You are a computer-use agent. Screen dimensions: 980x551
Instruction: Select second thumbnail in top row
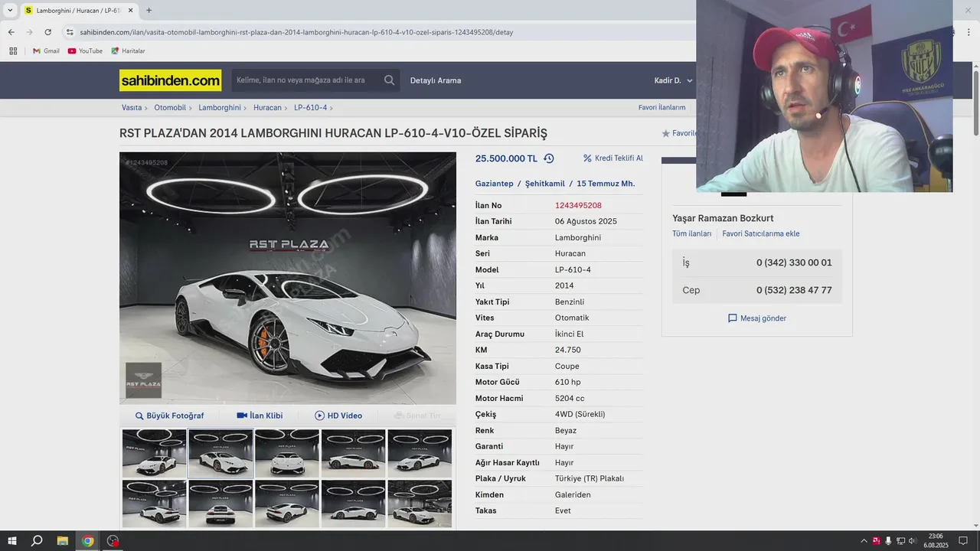[x=220, y=453]
